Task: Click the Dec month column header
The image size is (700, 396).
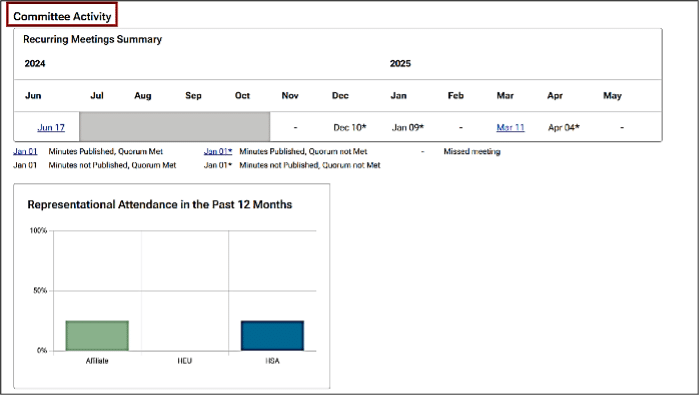Action: (x=340, y=96)
